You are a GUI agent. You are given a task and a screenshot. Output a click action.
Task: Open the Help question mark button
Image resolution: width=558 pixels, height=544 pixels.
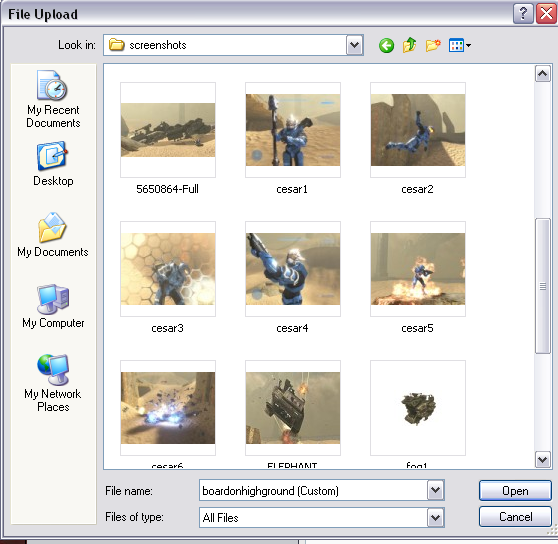coord(523,14)
